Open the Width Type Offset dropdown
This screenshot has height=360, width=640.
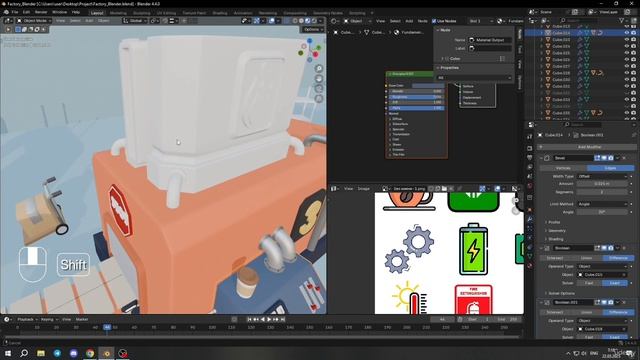point(602,176)
